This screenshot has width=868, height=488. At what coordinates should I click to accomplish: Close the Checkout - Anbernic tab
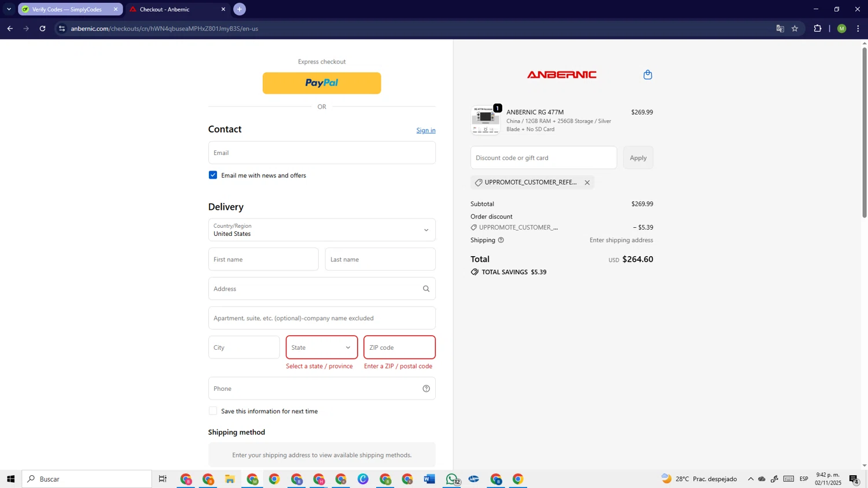pyautogui.click(x=223, y=9)
